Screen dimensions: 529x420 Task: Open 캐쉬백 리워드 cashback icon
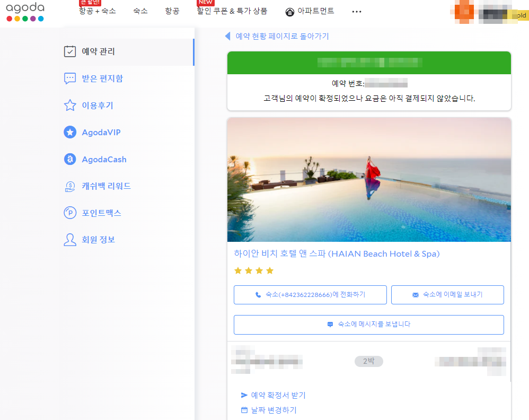(x=70, y=186)
